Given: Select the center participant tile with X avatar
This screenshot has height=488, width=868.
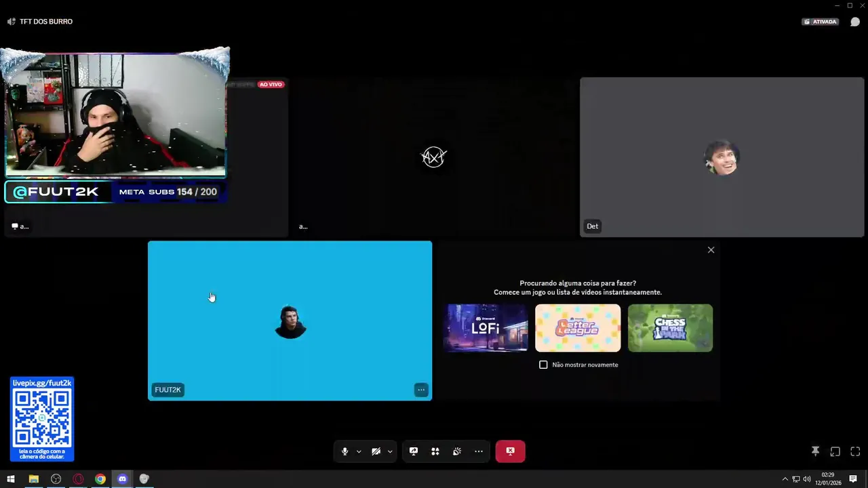Looking at the screenshot, I should click(x=434, y=157).
